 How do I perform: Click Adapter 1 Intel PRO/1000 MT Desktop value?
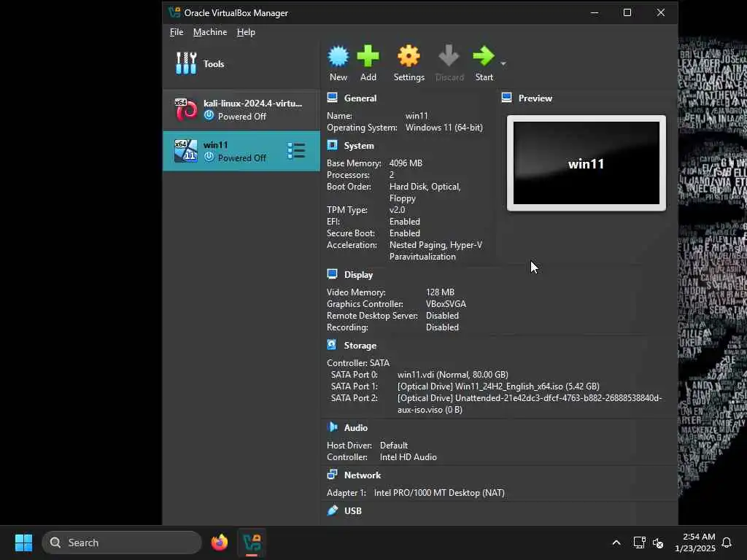[x=439, y=493]
